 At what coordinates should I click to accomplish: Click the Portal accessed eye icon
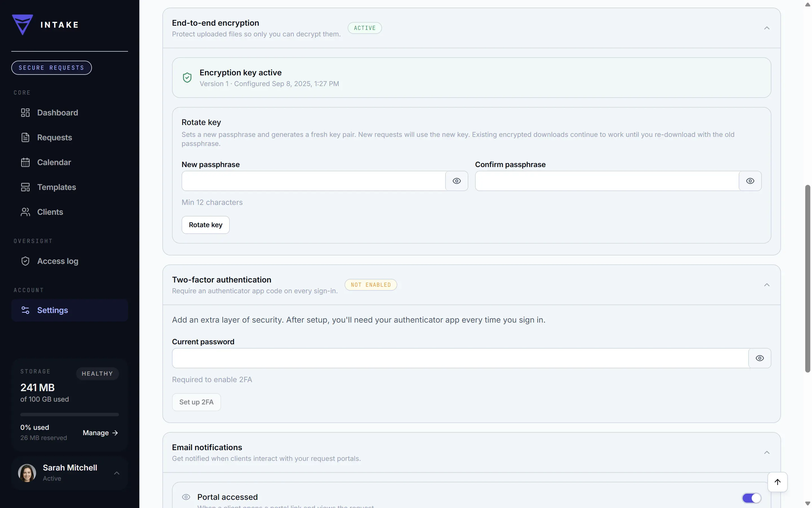pyautogui.click(x=186, y=497)
